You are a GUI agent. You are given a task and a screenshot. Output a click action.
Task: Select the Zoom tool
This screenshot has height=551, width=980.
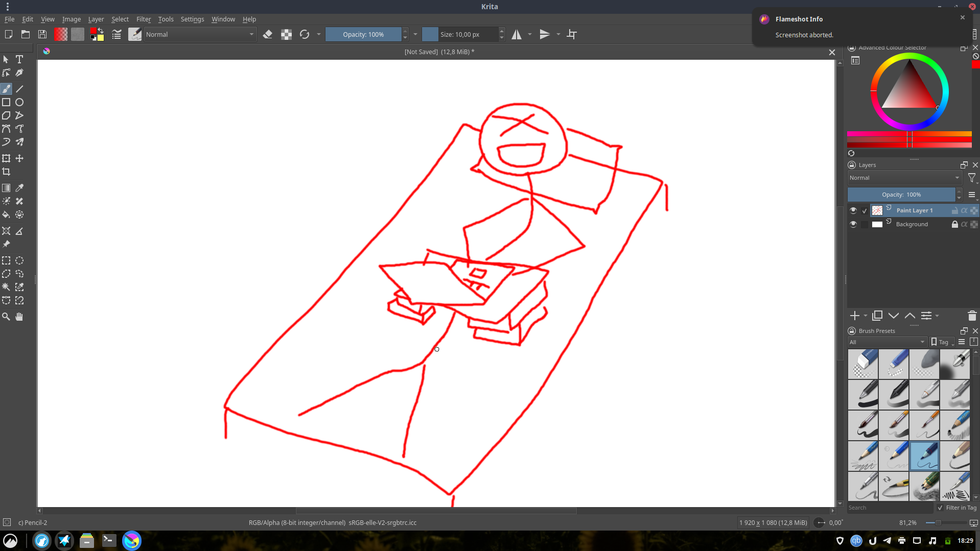(6, 317)
